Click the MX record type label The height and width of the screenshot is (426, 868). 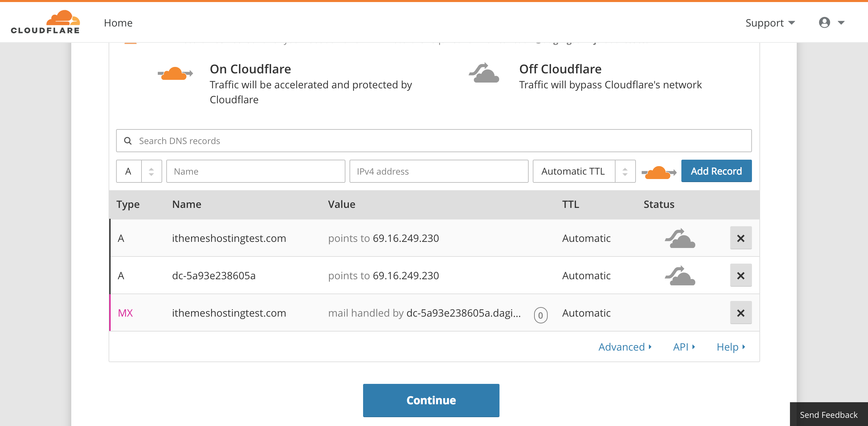(125, 313)
